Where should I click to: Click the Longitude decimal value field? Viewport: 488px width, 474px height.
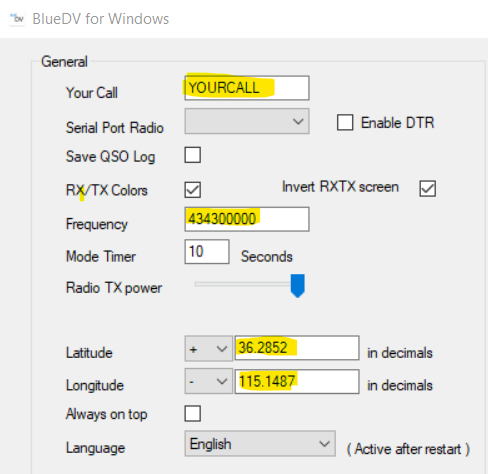click(x=297, y=381)
